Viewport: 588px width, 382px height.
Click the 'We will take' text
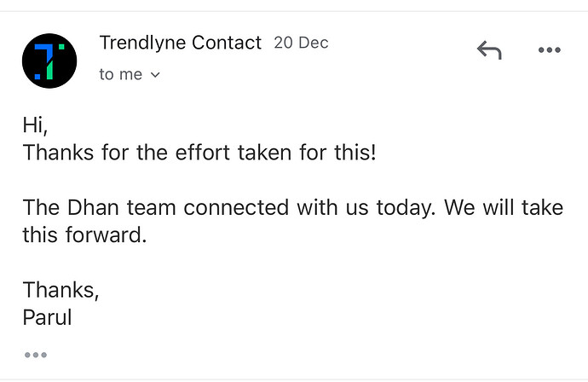(504, 207)
